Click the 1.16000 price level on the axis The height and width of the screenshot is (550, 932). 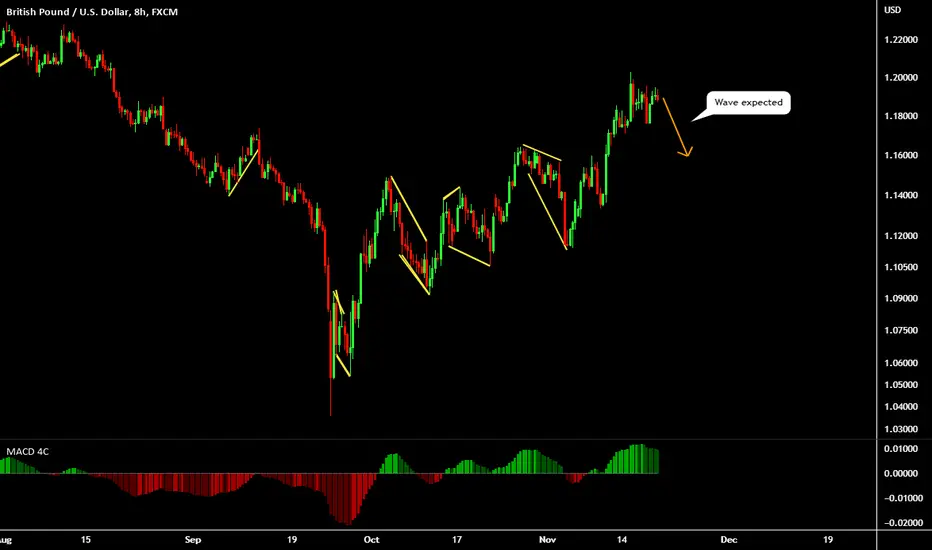coord(900,155)
